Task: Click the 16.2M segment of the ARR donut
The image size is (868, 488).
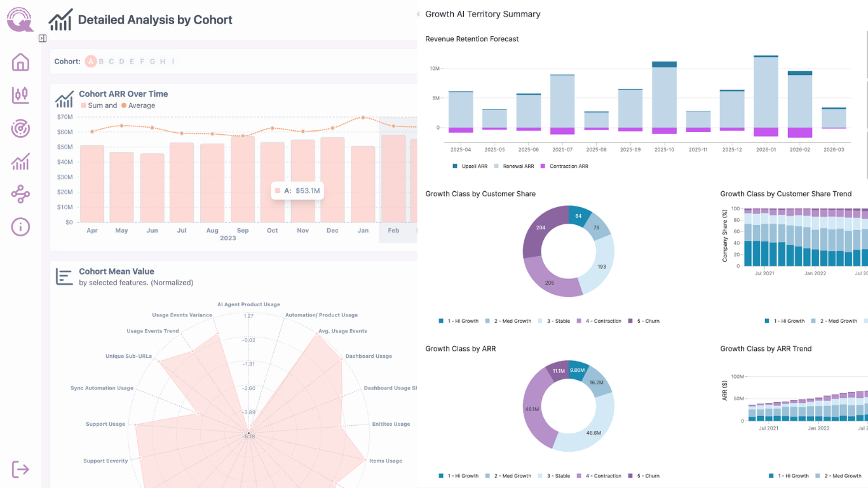Action: coord(596,383)
